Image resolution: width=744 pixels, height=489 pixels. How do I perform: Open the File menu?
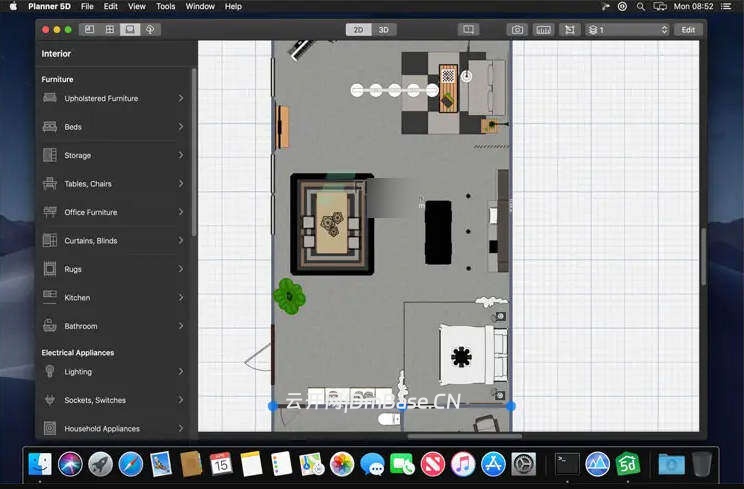(87, 7)
